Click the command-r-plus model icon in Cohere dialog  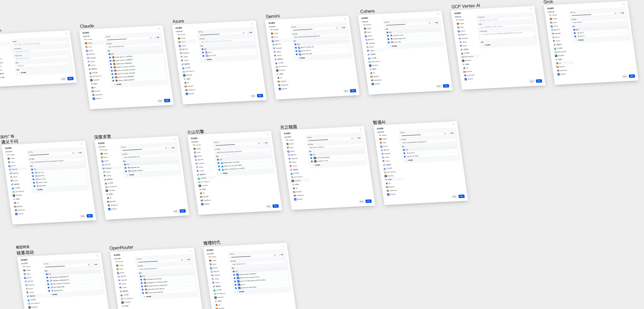[x=391, y=36]
